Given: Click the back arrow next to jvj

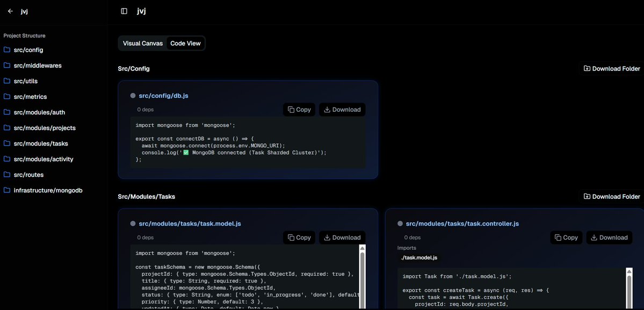Looking at the screenshot, I should (10, 11).
